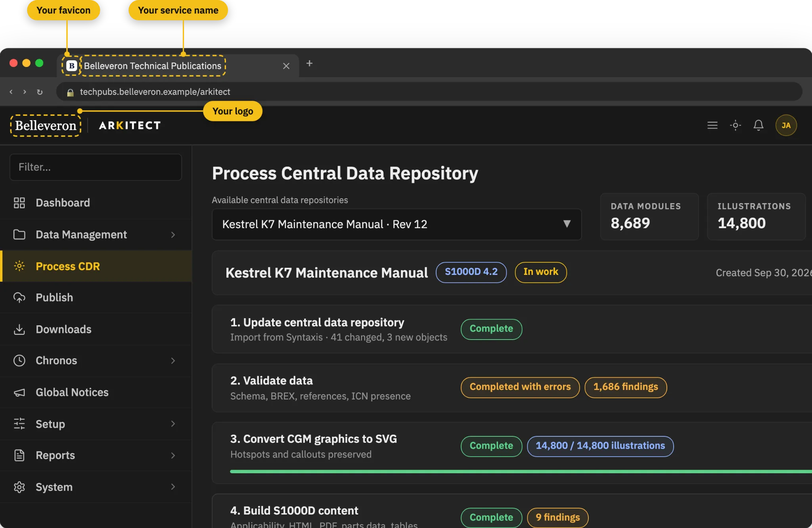Open JA user avatar menu
Screen dimensions: 812x528
tap(786, 125)
